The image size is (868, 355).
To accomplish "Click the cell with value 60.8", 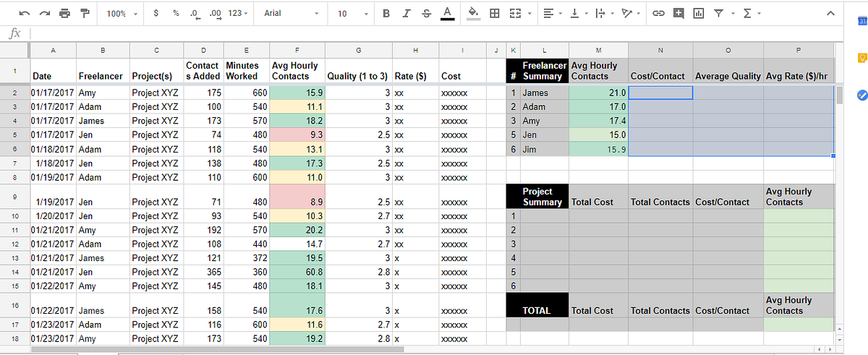I will pos(297,272).
